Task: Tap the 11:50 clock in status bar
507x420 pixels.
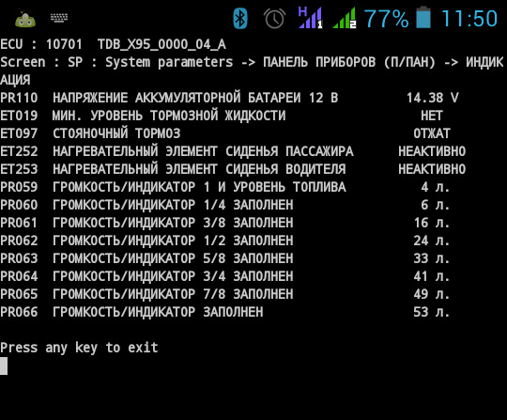Action: point(469,19)
